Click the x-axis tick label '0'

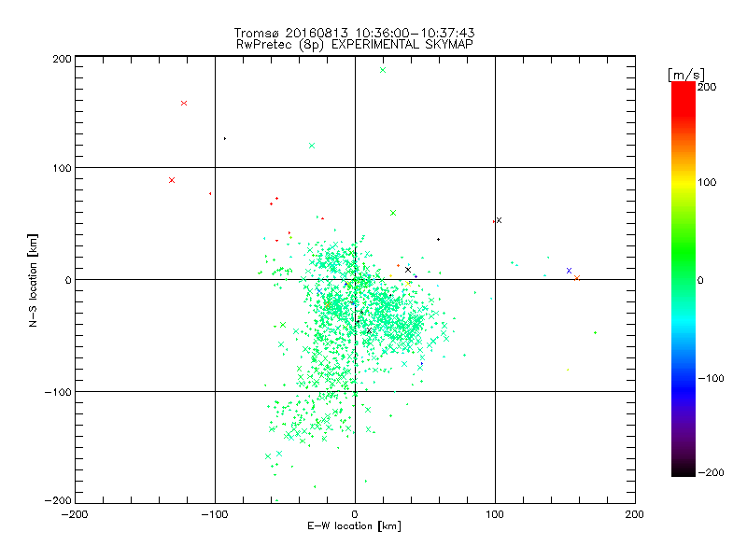click(355, 514)
